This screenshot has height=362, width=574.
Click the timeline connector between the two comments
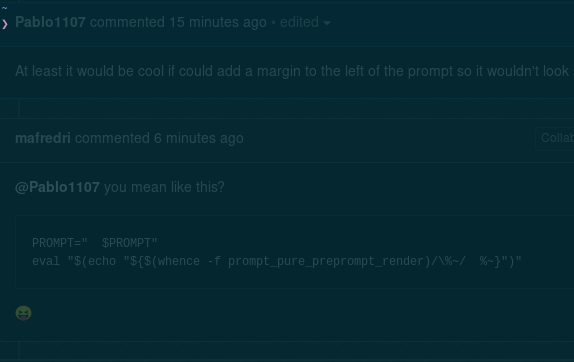tap(19, 109)
